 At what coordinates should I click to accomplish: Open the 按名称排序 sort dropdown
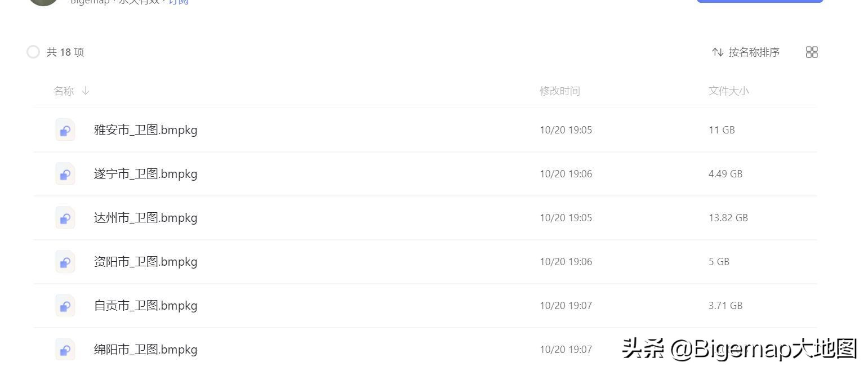(x=754, y=52)
